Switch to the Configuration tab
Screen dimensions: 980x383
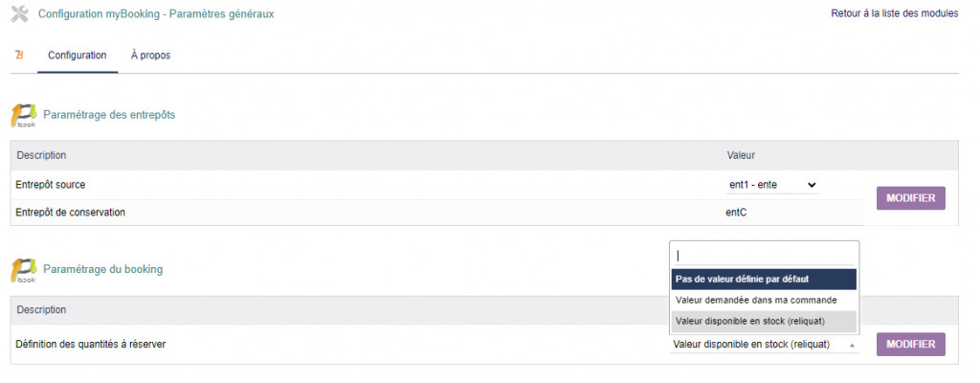[77, 56]
